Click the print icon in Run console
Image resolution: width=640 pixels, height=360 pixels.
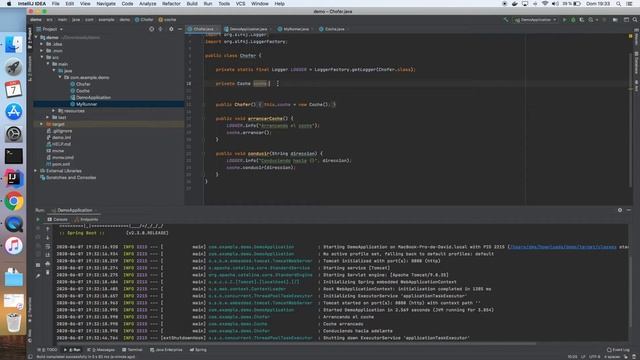(48, 264)
